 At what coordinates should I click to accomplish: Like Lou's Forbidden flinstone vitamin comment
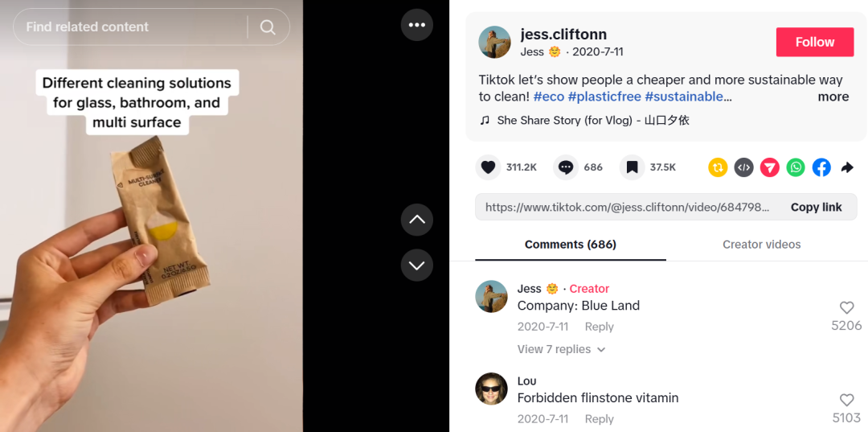coord(846,400)
